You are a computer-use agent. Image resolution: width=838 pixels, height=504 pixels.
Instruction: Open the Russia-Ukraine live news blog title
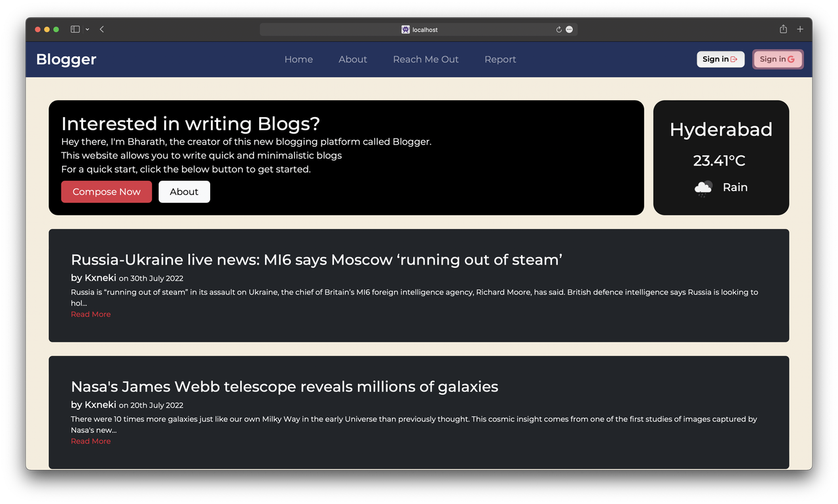tap(317, 260)
